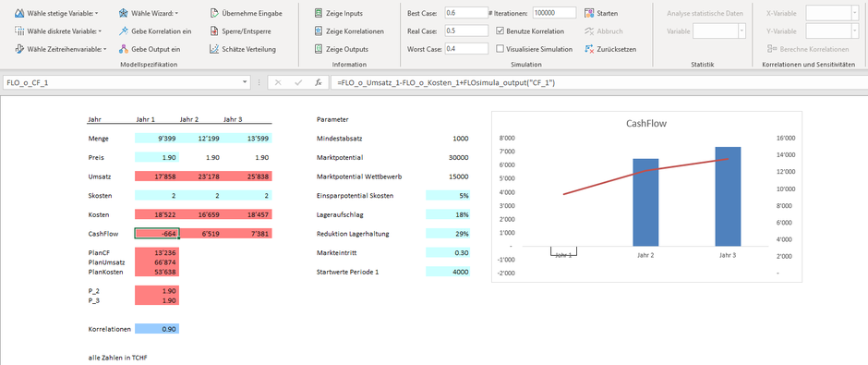Click the Zeige Outputs icon
Screen dimensions: 868x365
point(319,49)
